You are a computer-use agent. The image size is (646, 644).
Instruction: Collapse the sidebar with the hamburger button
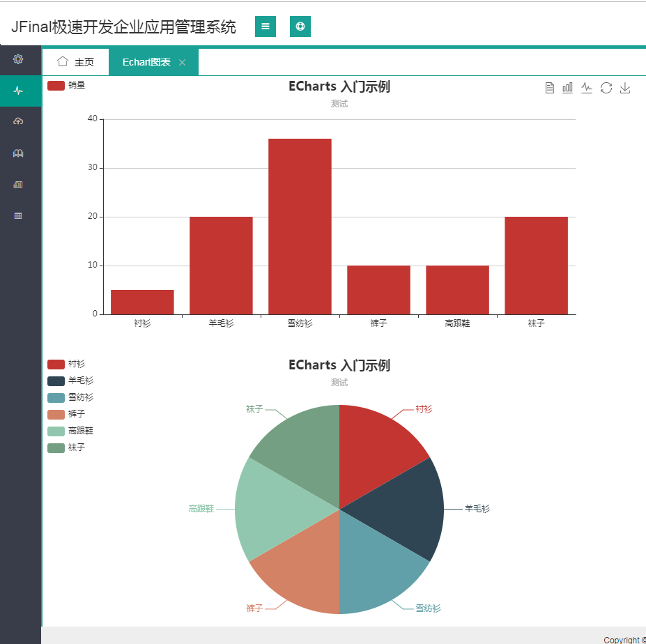point(265,26)
